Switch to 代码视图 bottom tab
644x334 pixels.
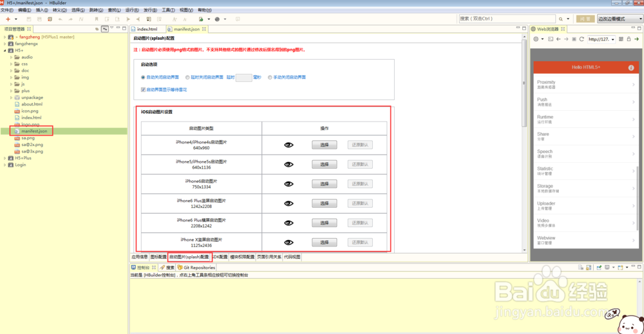coord(292,257)
